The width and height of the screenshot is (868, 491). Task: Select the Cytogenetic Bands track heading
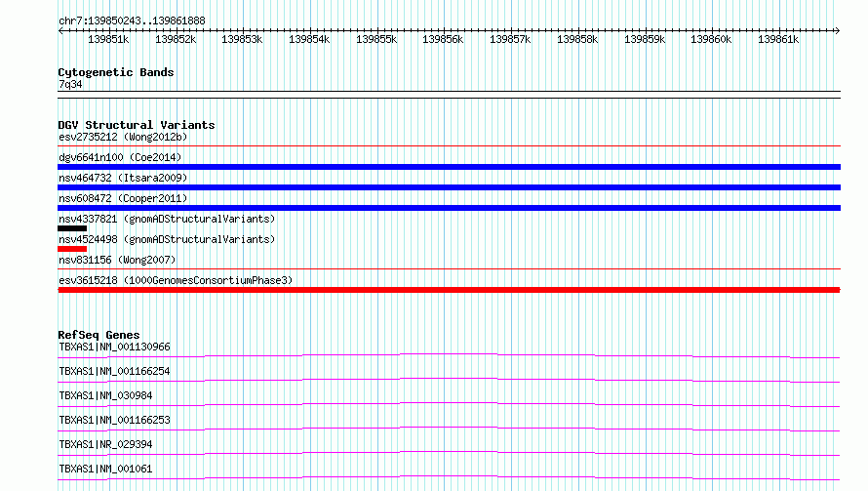click(x=116, y=72)
